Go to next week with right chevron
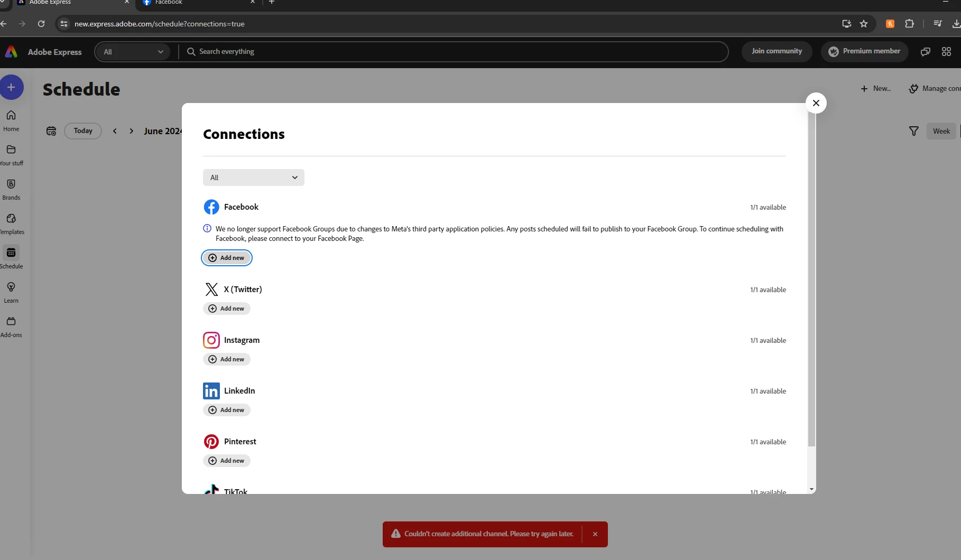Image resolution: width=961 pixels, height=560 pixels. (132, 131)
